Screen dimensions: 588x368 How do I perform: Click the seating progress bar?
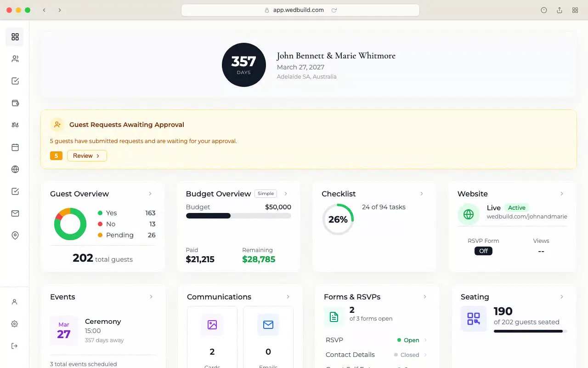pos(531,331)
